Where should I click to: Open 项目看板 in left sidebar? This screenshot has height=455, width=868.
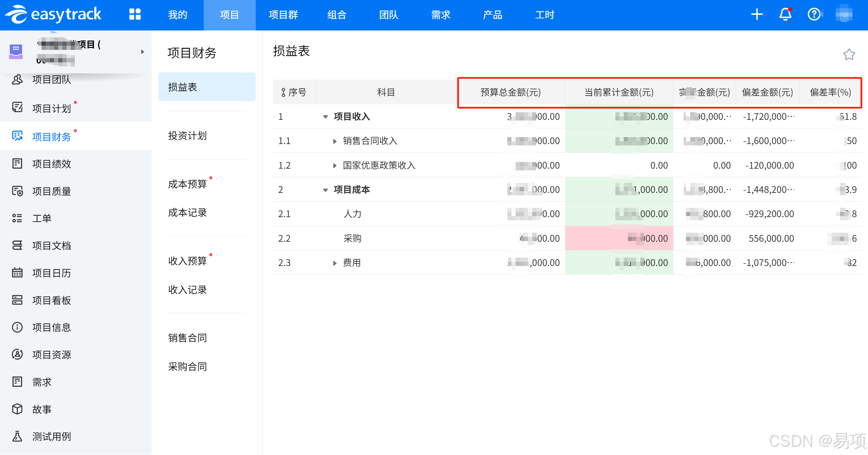point(51,300)
